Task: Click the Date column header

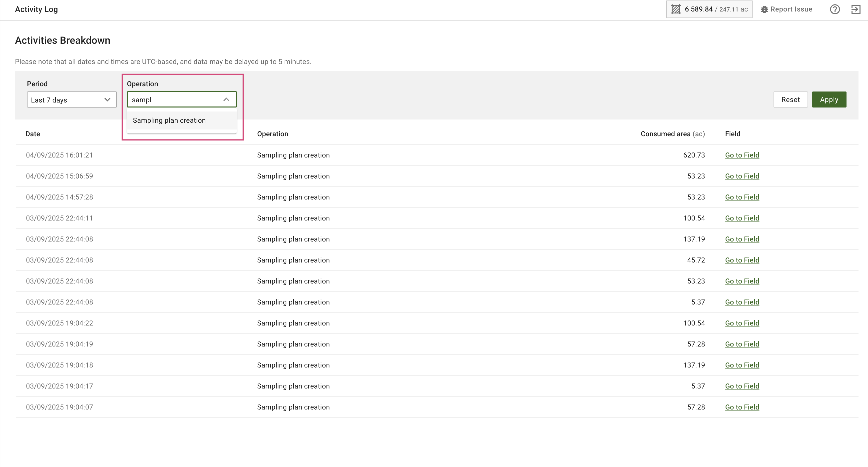Action: [33, 134]
